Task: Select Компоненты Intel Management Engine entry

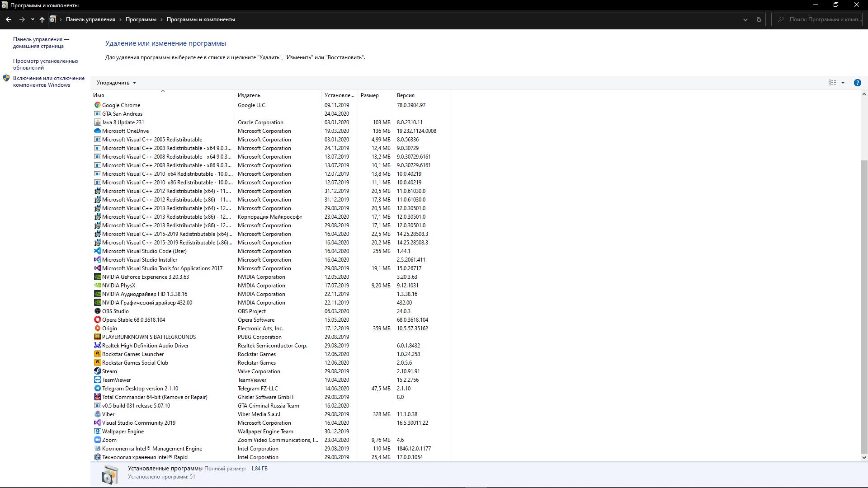Action: pyautogui.click(x=271, y=448)
